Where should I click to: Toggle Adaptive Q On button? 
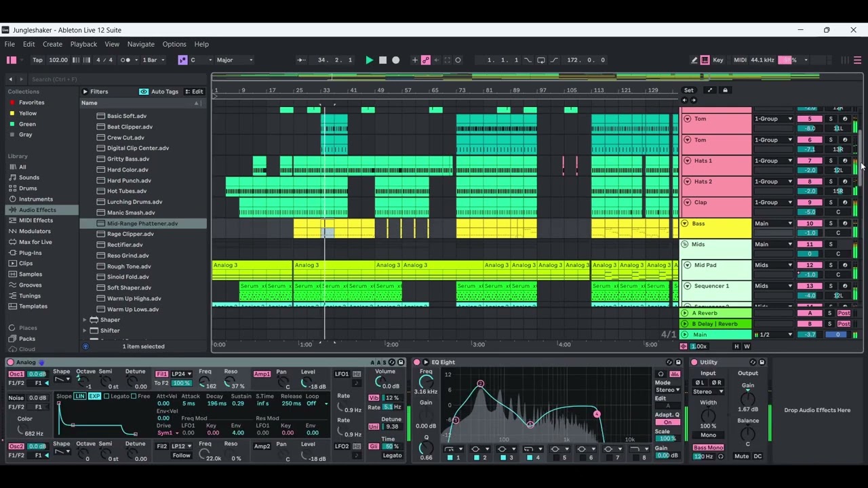(x=667, y=423)
